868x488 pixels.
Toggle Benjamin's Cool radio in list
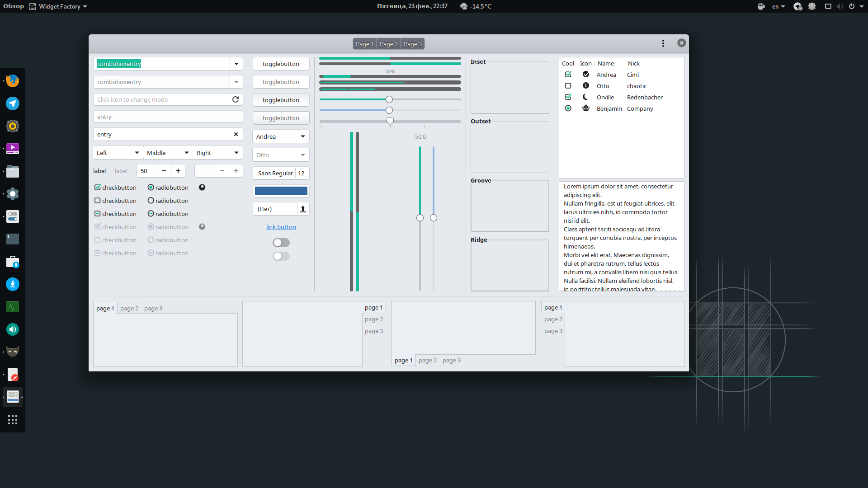click(568, 108)
